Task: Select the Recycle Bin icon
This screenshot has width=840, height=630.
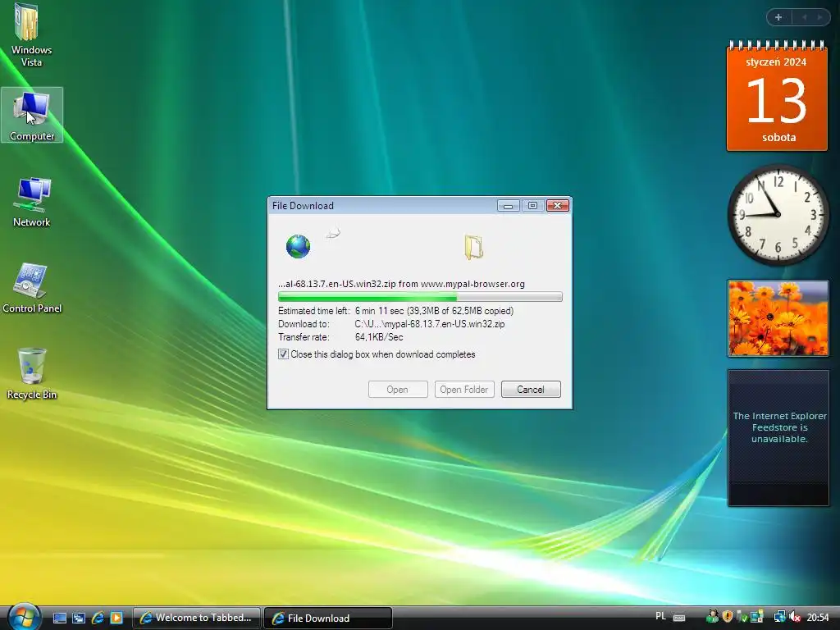Action: (x=32, y=374)
